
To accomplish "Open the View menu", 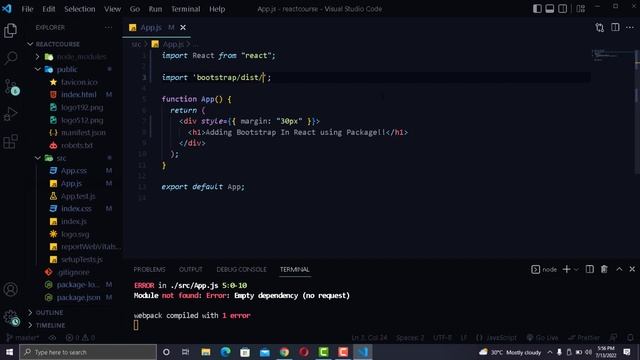I will [112, 9].
